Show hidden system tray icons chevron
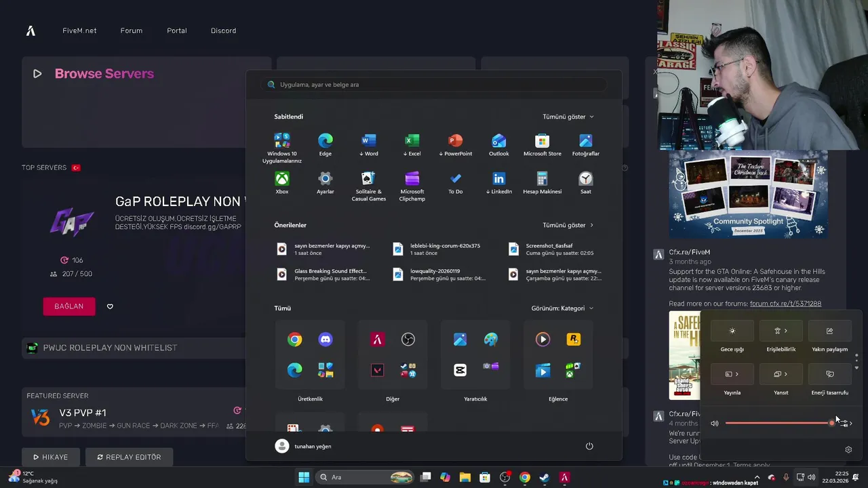Viewport: 868px width, 488px height. [758, 477]
